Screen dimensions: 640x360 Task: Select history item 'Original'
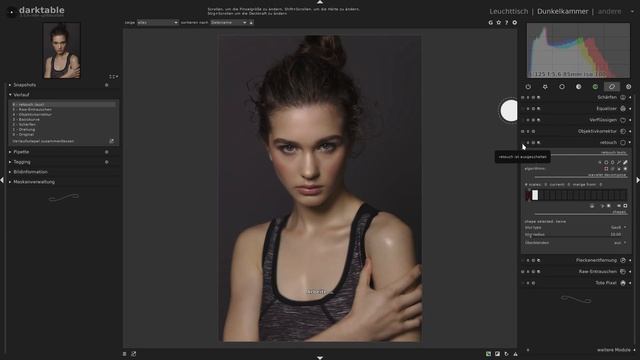coord(63,134)
